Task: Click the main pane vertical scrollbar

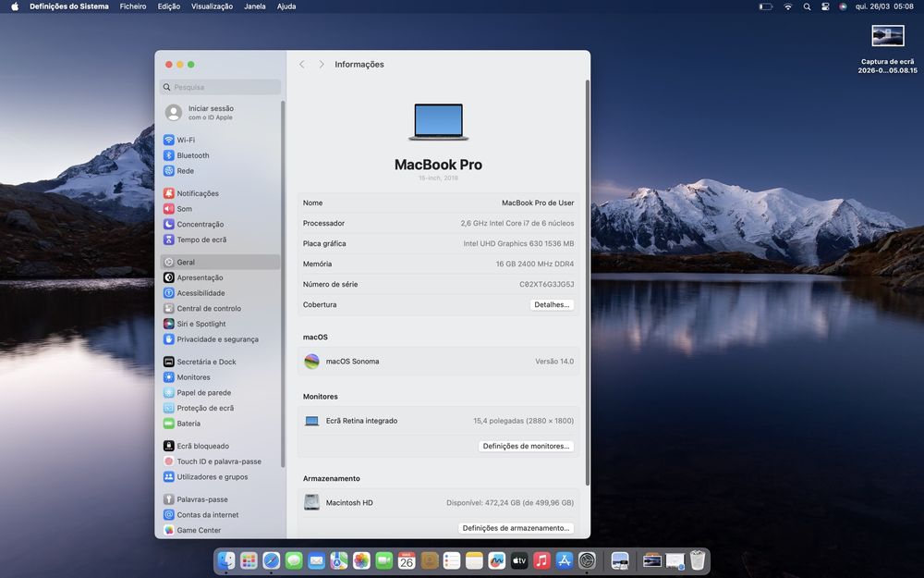Action: coord(587,283)
